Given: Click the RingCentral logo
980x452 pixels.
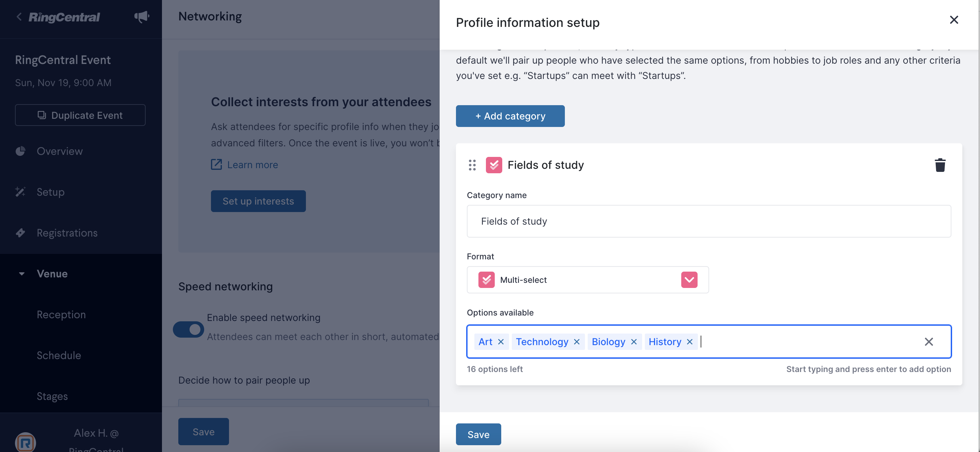Looking at the screenshot, I should pos(64,17).
